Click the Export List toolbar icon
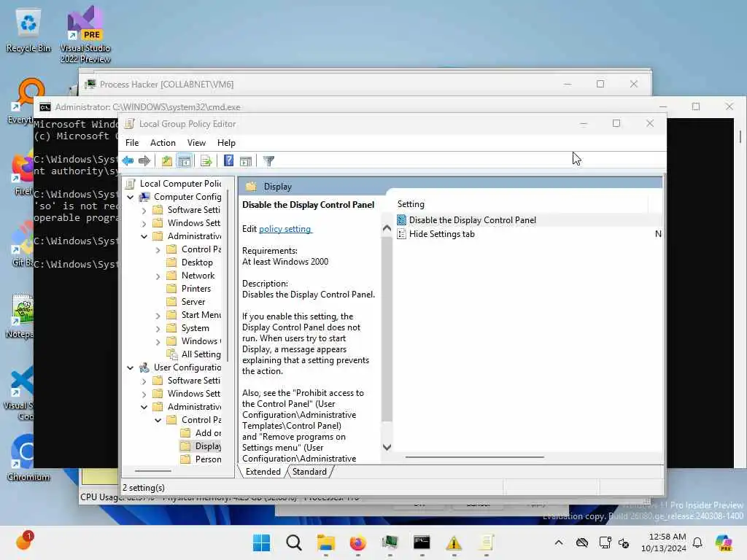Screen dimensions: 747x560 pos(206,161)
